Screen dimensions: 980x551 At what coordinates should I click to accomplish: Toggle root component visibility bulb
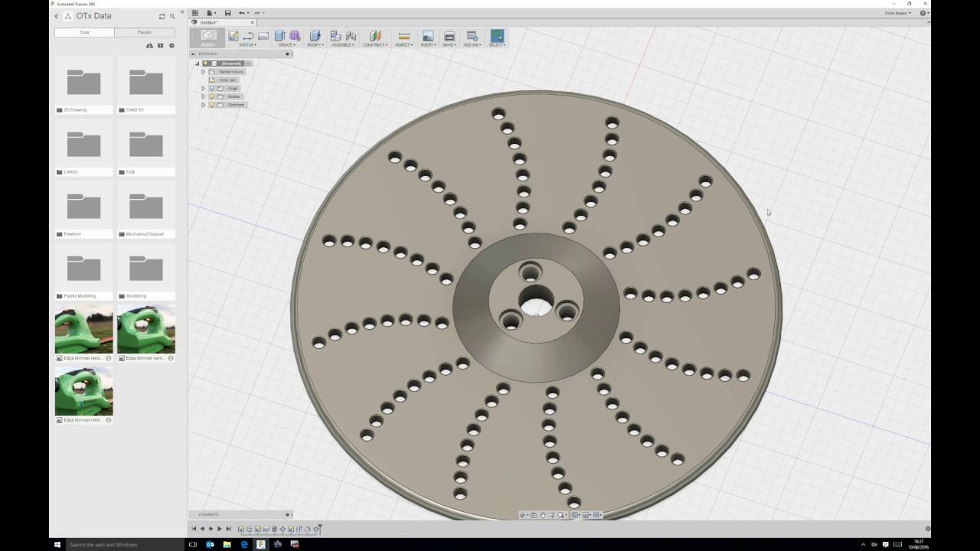point(205,64)
